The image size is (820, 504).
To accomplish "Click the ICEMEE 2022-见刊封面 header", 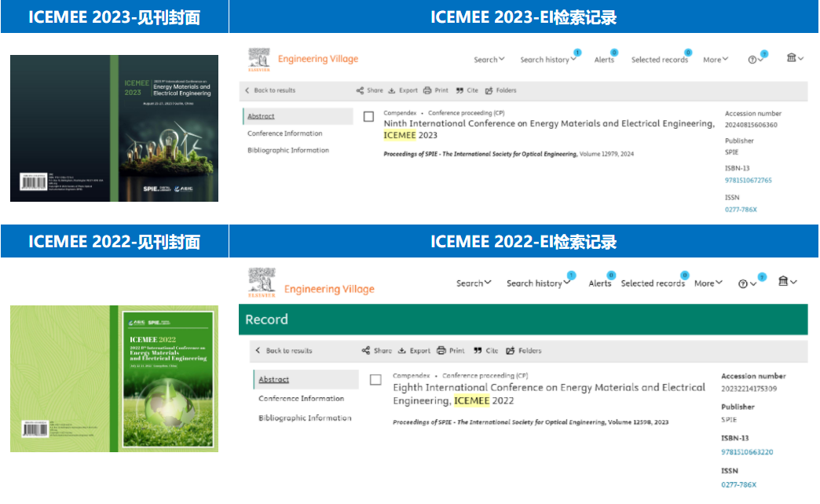I will [x=114, y=242].
